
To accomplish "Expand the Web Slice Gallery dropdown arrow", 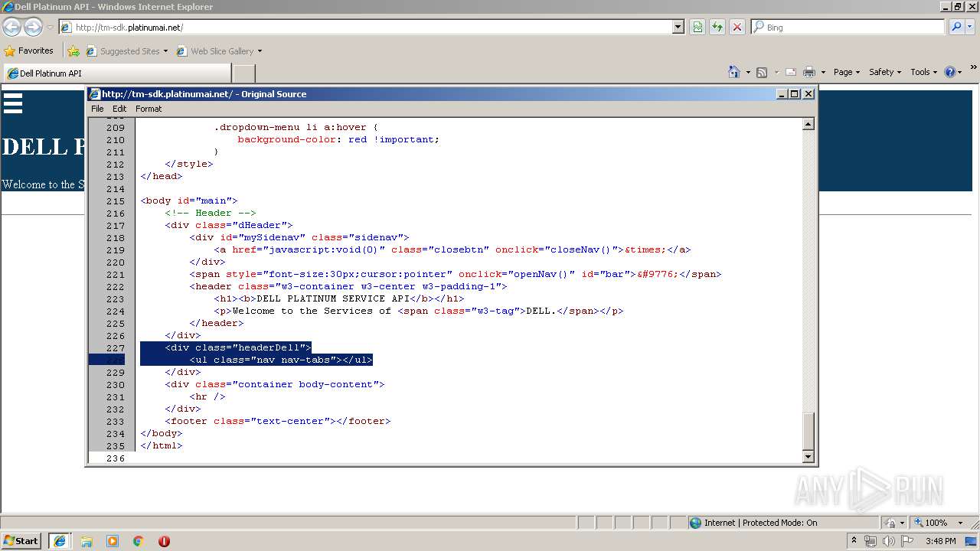I will click(x=260, y=51).
